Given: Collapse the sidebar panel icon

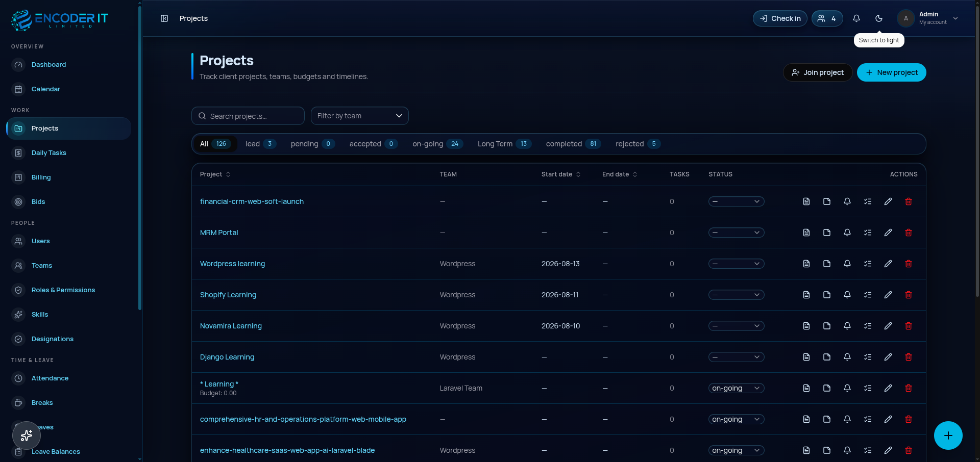Looking at the screenshot, I should pyautogui.click(x=164, y=18).
